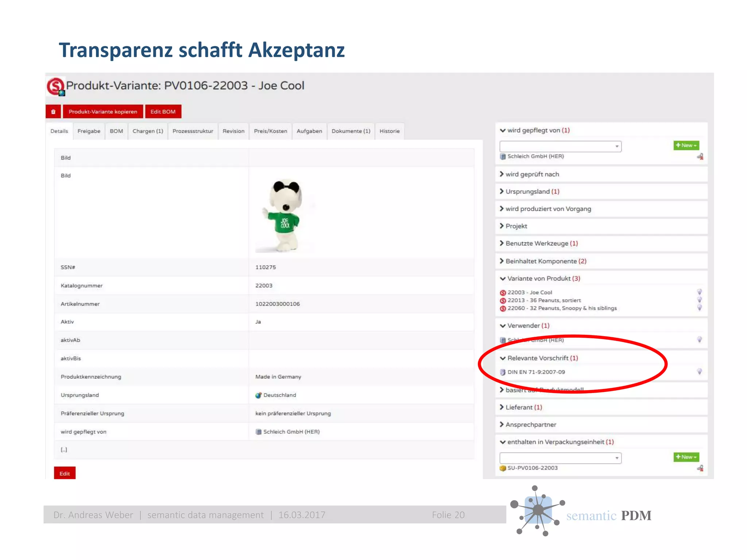Open 22013 - 36 Peanuts, sortiert link
This screenshot has height=560, width=747.
click(544, 300)
